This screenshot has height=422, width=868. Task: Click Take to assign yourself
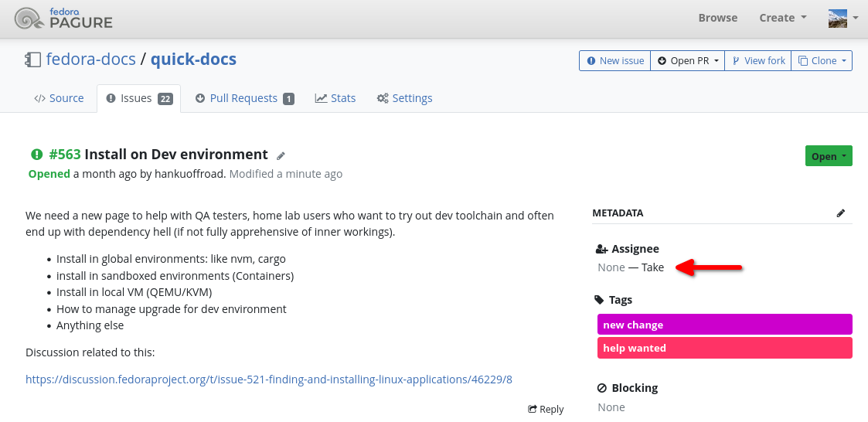coord(652,267)
